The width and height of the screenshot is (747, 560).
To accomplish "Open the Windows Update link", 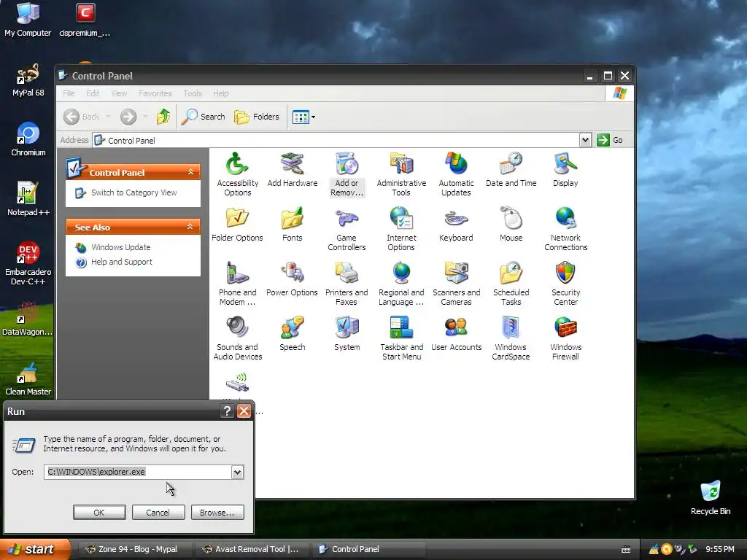I will (121, 247).
